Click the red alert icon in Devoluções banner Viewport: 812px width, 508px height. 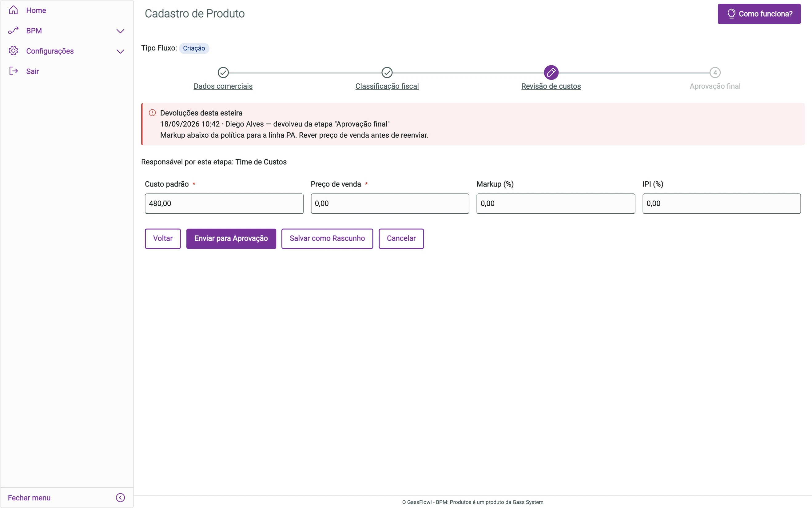coord(152,113)
